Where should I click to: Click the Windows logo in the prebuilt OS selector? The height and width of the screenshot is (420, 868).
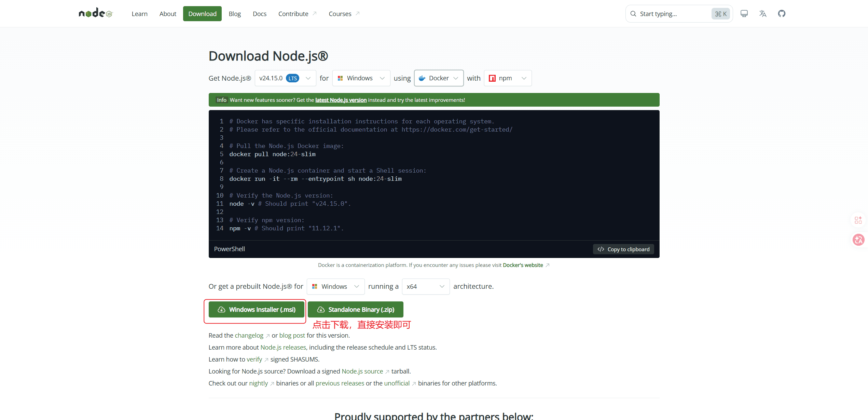[x=315, y=286]
